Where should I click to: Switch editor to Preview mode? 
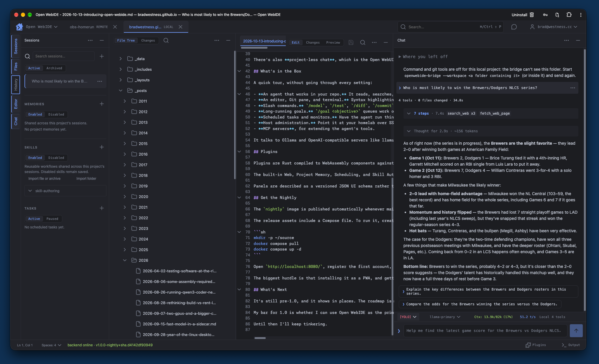pyautogui.click(x=333, y=42)
